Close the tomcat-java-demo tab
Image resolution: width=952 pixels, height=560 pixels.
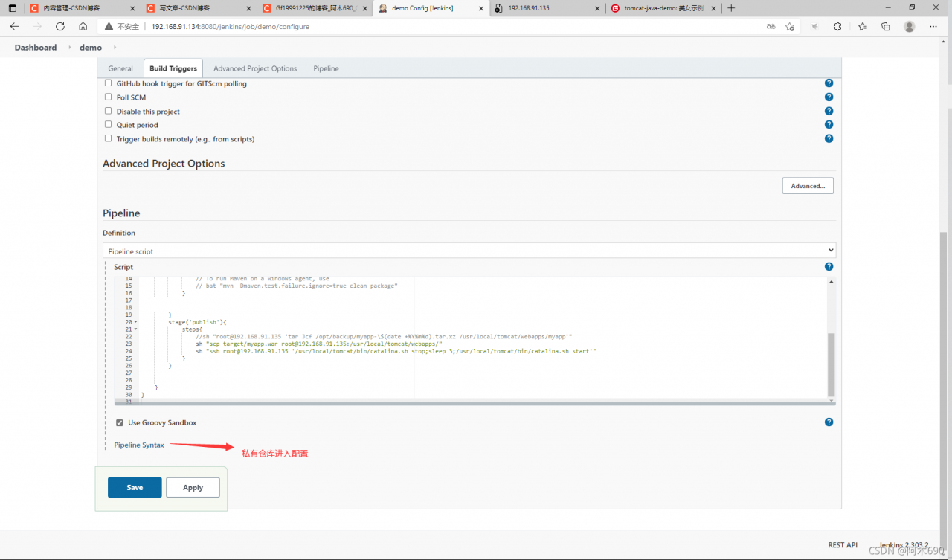tap(712, 8)
